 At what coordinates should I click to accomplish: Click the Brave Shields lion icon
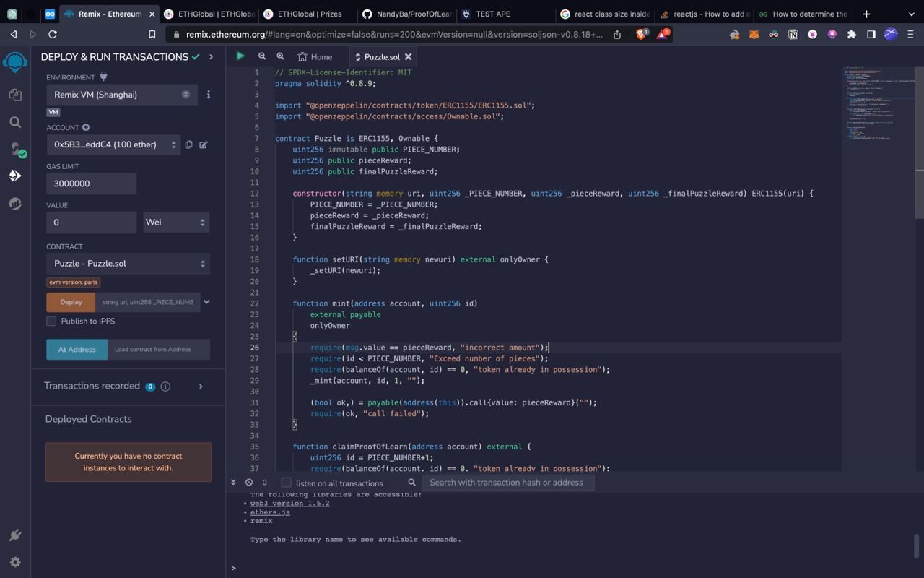pyautogui.click(x=641, y=34)
